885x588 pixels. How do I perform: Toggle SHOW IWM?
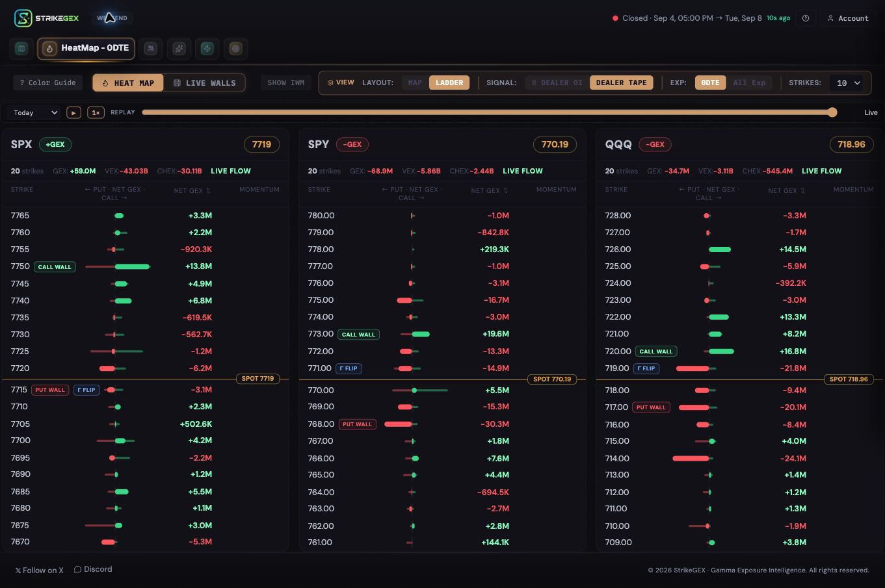(286, 83)
